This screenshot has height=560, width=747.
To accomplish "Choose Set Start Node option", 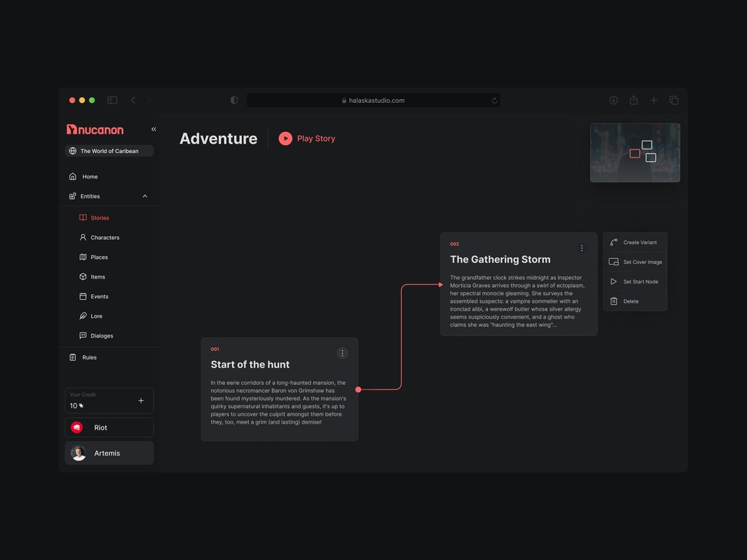I will tap(635, 281).
